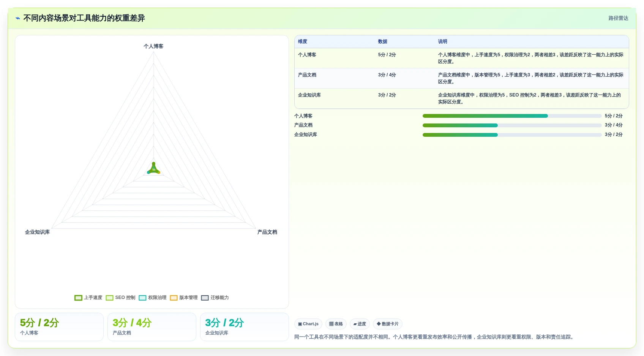Click the 数据 column header

383,42
